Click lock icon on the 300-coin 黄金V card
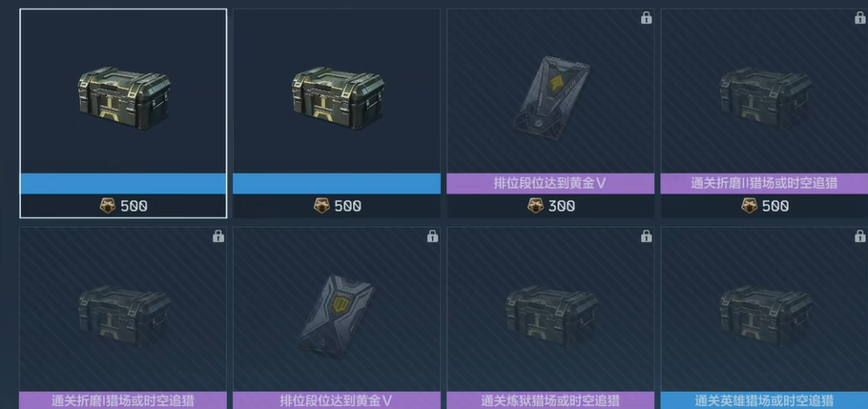Image resolution: width=868 pixels, height=409 pixels. coord(646,18)
